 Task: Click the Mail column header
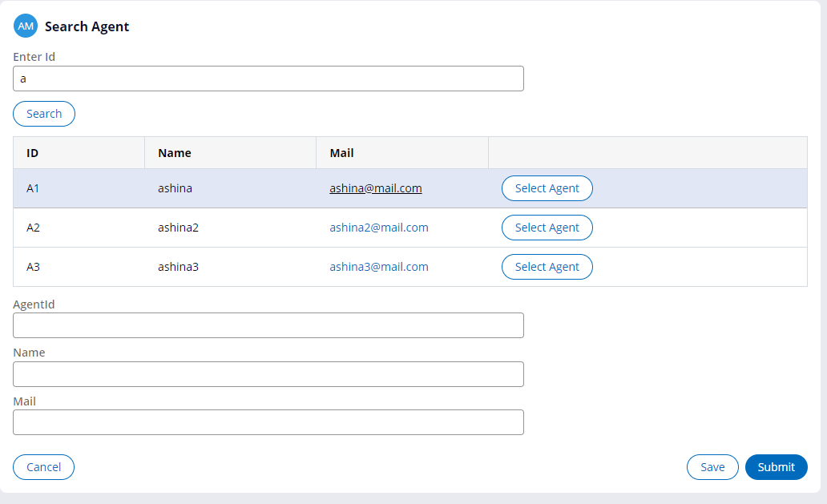pyautogui.click(x=340, y=152)
